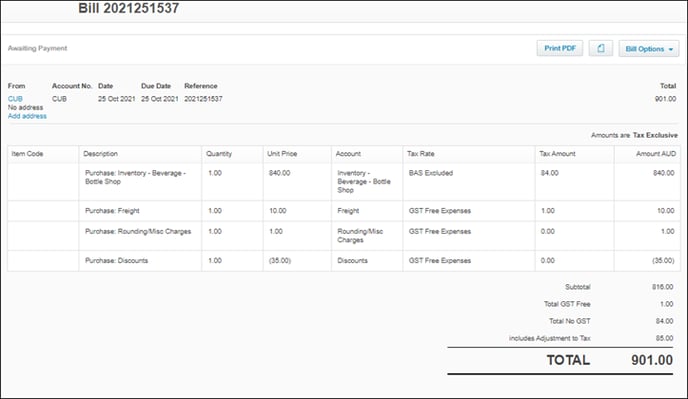Click the 840.00 unit price cell

click(297, 182)
